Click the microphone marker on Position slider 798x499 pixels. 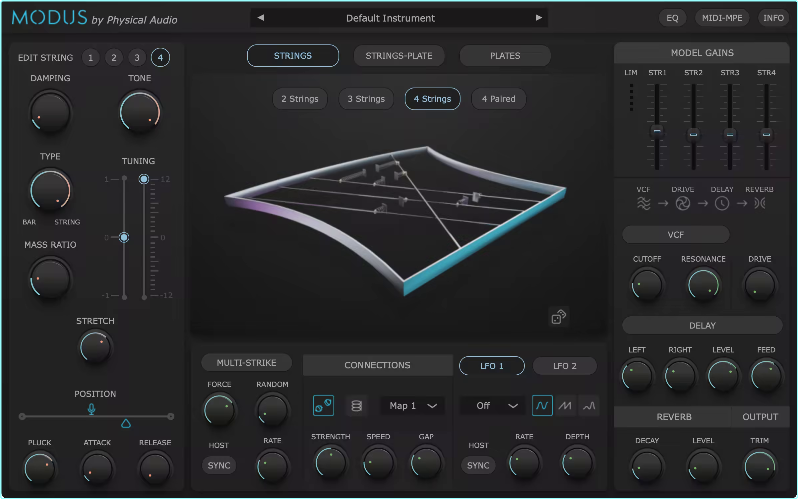click(91, 408)
